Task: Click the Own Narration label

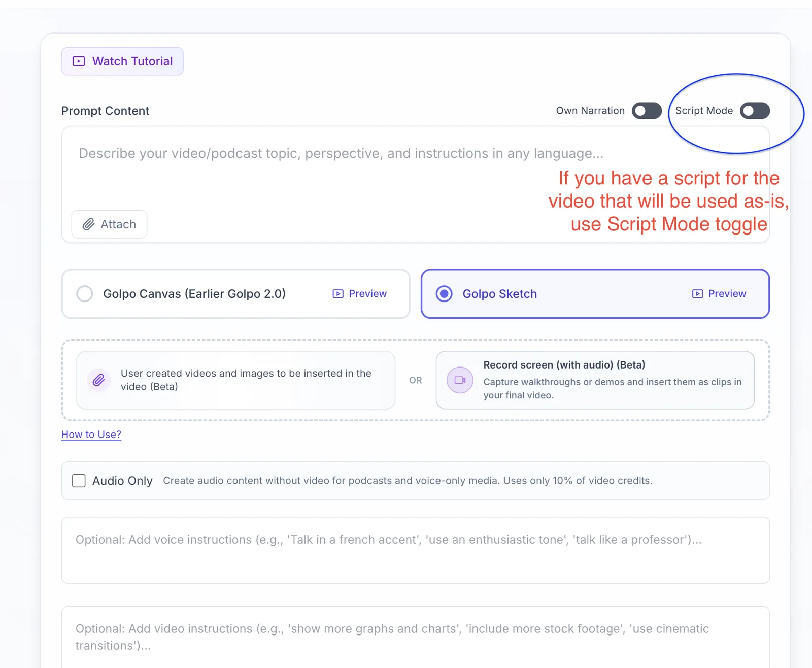Action: click(590, 111)
